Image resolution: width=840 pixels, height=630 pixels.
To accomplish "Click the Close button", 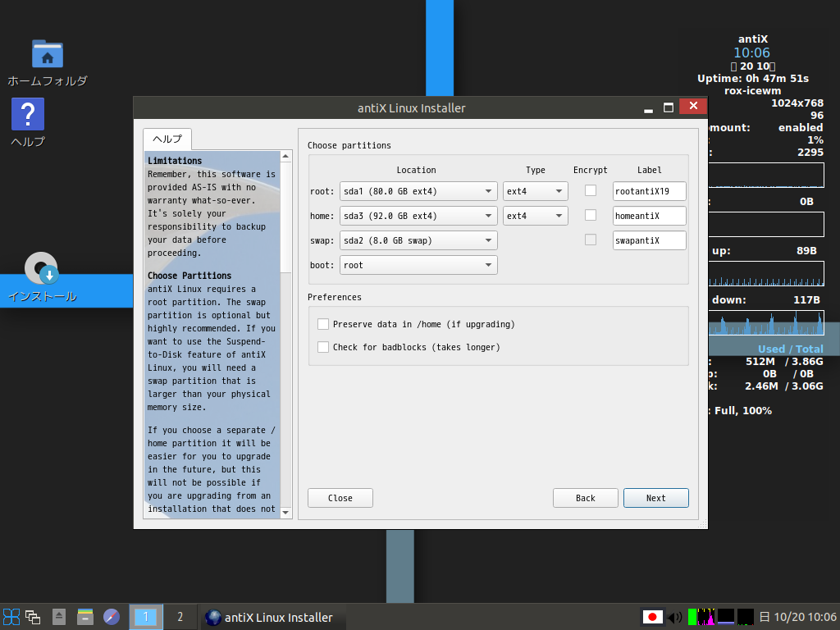I will (x=340, y=498).
